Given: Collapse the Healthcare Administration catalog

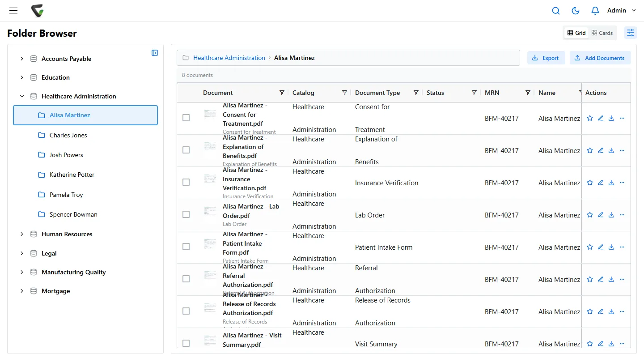Looking at the screenshot, I should pyautogui.click(x=22, y=96).
